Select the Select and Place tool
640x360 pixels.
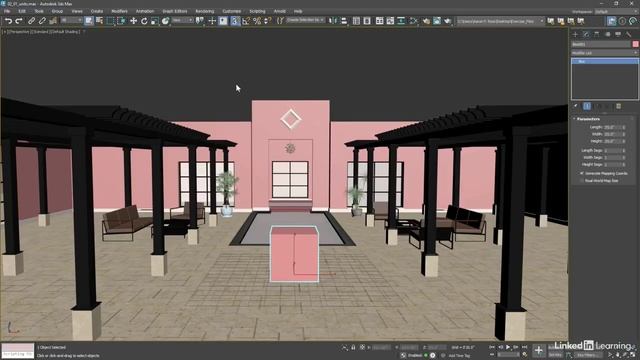165,21
